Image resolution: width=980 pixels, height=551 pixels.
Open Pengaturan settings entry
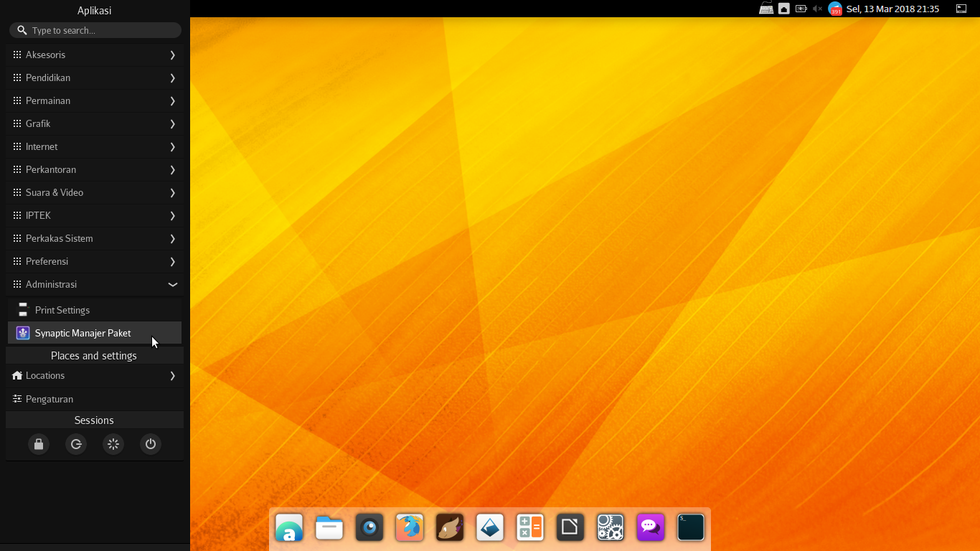[50, 399]
